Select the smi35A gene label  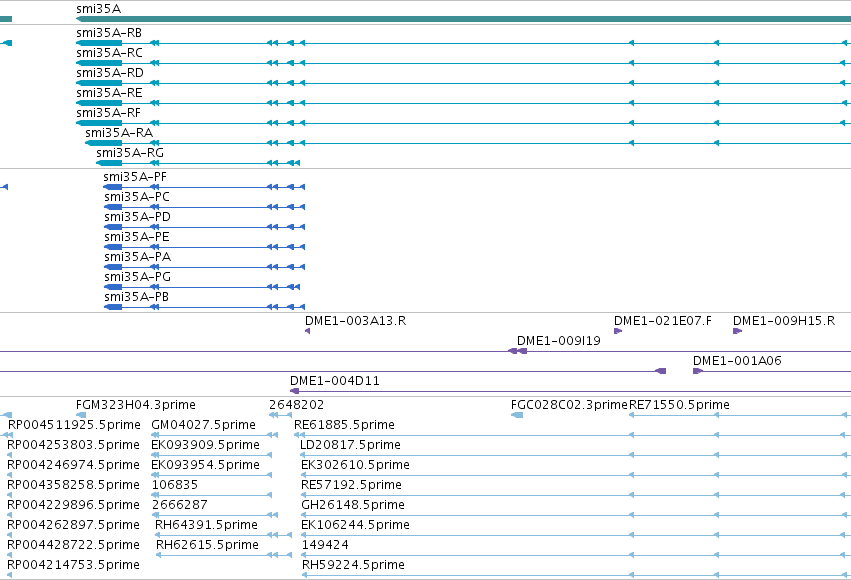[x=98, y=9]
